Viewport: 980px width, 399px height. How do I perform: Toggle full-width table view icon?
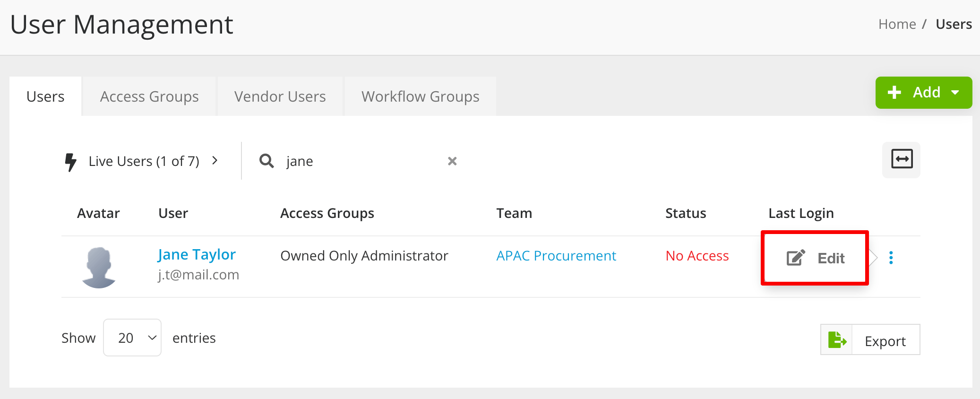pos(901,159)
